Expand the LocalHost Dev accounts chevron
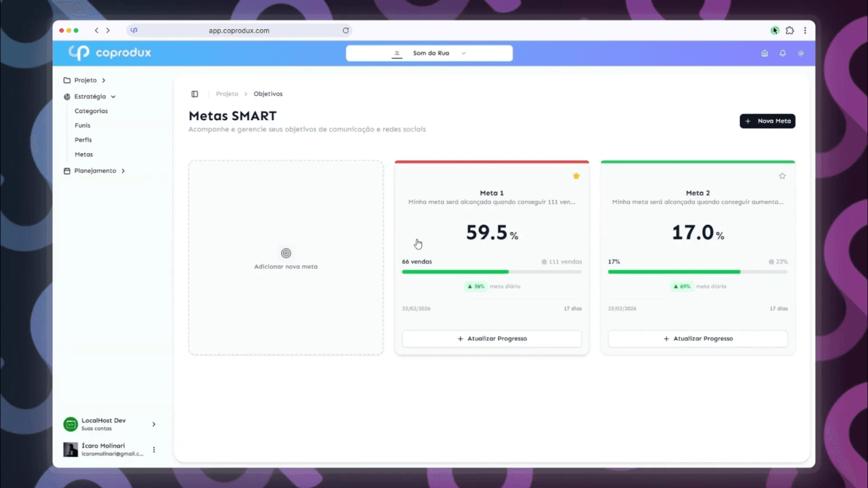868x488 pixels. [154, 424]
